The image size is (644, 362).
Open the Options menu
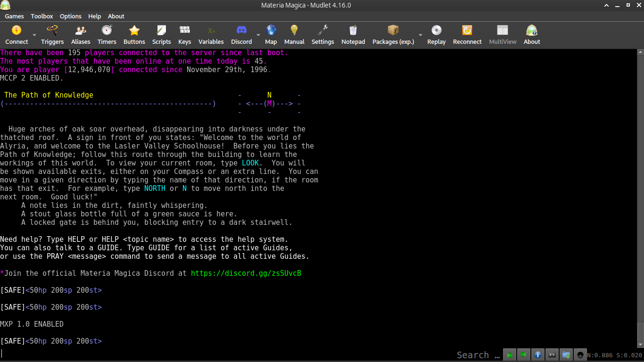70,16
